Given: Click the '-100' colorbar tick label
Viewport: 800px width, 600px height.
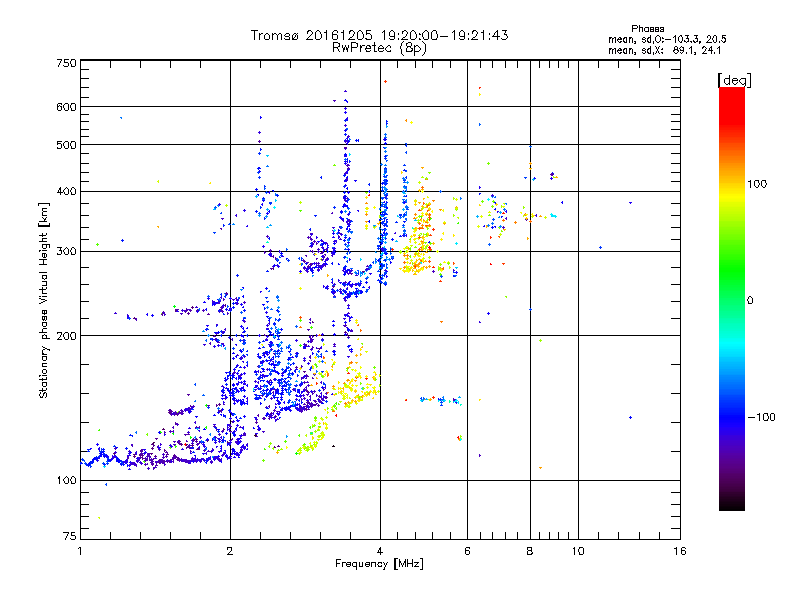Looking at the screenshot, I should [761, 417].
